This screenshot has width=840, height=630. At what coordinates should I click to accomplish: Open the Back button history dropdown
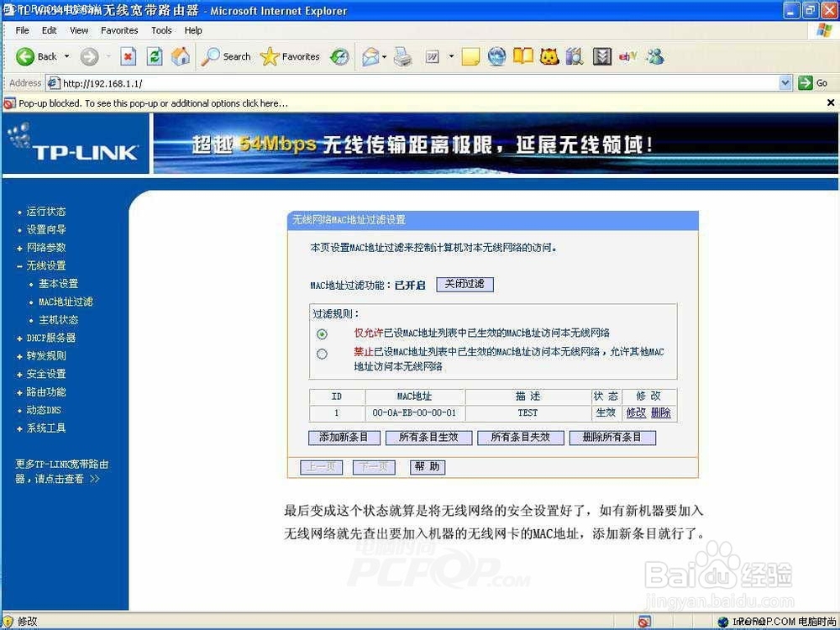coord(67,56)
